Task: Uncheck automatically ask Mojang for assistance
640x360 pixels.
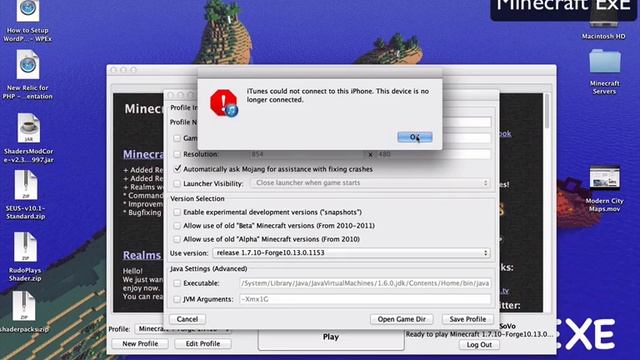Action: click(x=177, y=169)
